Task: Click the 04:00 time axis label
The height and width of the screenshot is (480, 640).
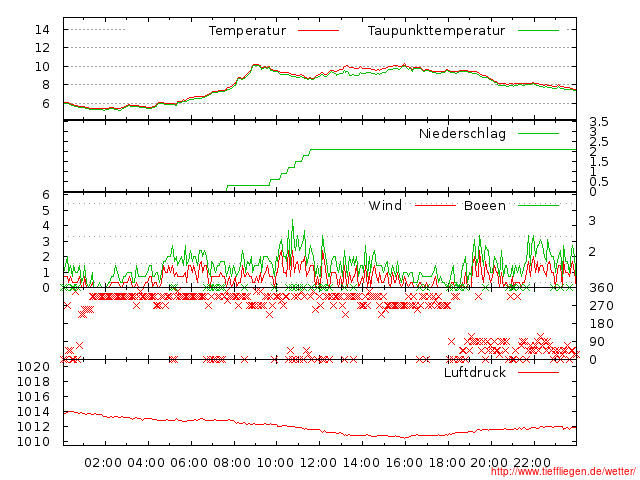Action: [146, 463]
